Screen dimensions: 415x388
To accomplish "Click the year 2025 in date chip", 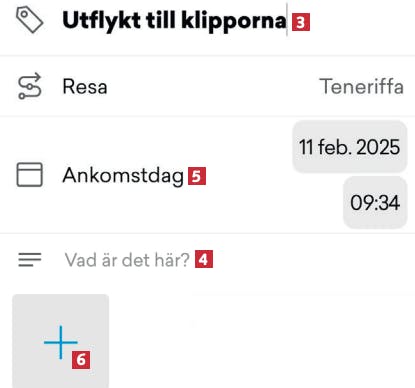I will click(378, 147).
